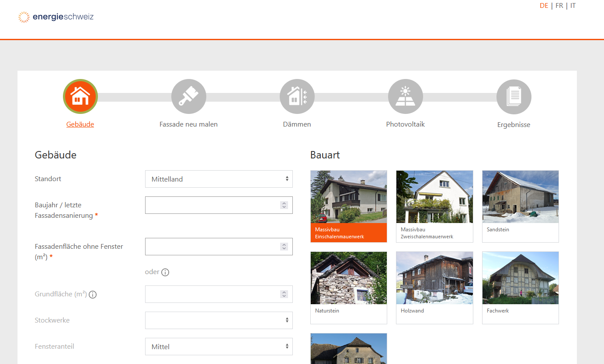Switch language to DE
Image resolution: width=604 pixels, height=364 pixels.
tap(544, 6)
